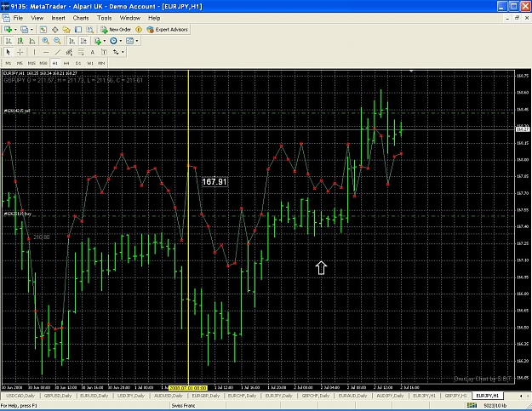Select the M1 timeframe button
This screenshot has height=411, width=532.
(9, 63)
